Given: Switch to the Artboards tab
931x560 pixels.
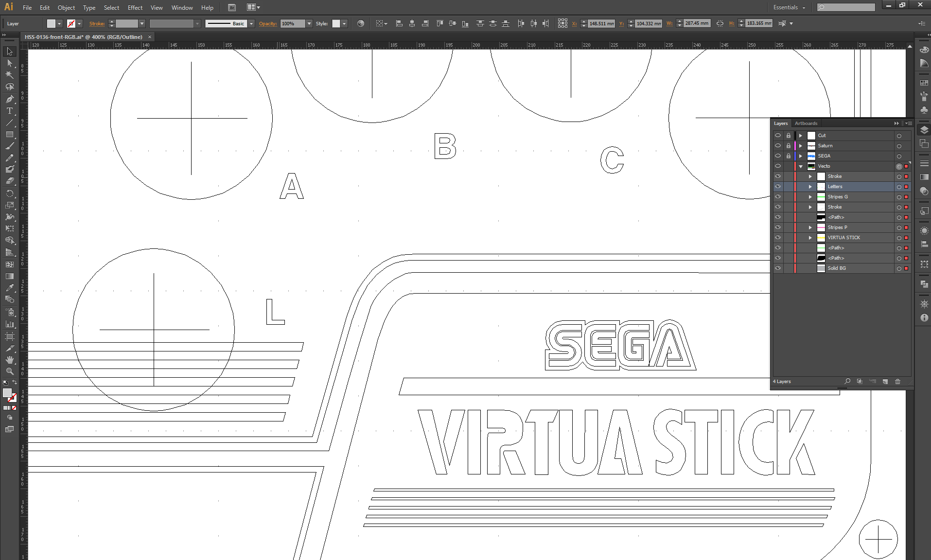Looking at the screenshot, I should point(806,123).
